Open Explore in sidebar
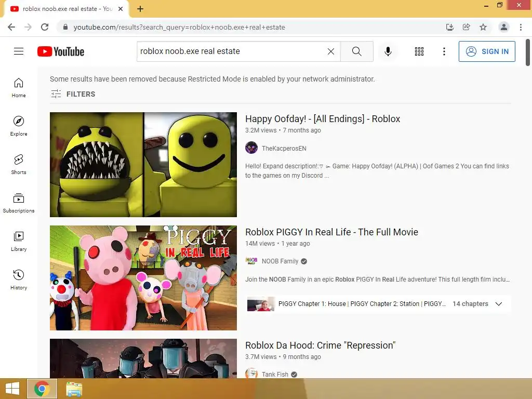The width and height of the screenshot is (532, 399). pyautogui.click(x=19, y=126)
